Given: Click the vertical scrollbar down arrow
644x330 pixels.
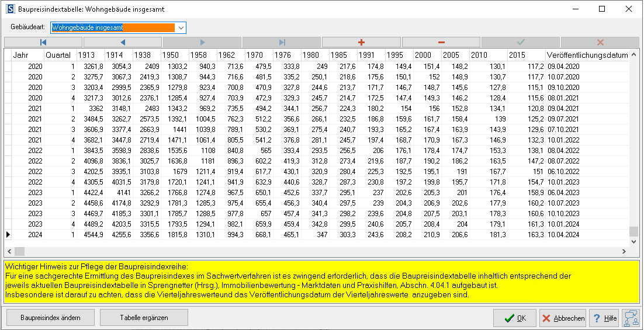Looking at the screenshot, I should coord(633,242).
